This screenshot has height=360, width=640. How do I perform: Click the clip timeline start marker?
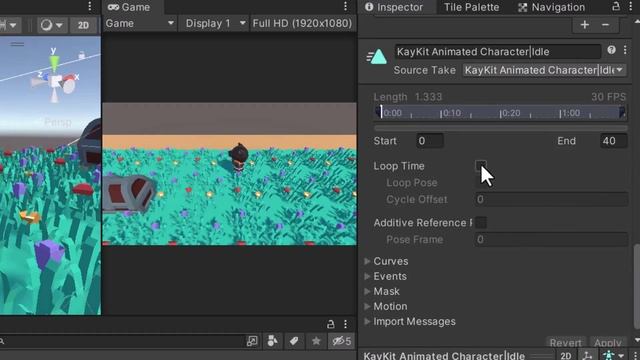pyautogui.click(x=379, y=112)
